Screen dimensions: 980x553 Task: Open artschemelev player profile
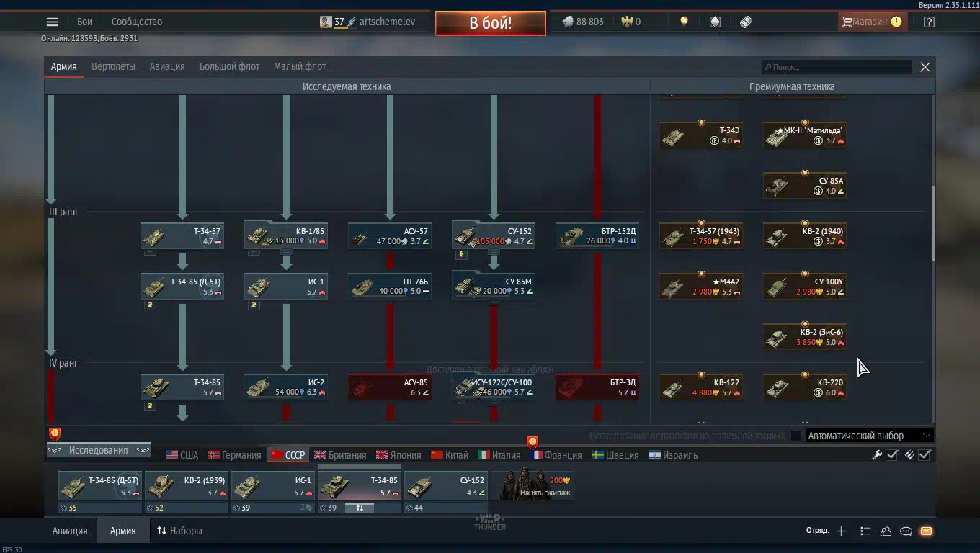point(387,22)
